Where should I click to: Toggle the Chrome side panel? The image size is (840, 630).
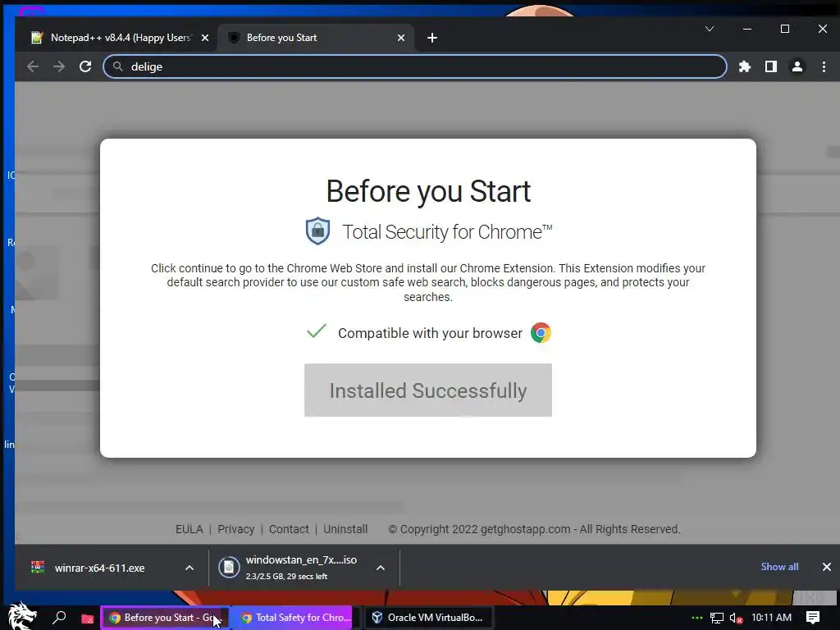click(771, 66)
